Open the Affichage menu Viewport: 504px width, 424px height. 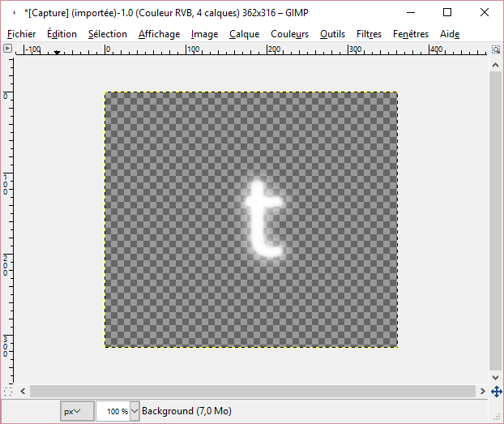tap(159, 34)
